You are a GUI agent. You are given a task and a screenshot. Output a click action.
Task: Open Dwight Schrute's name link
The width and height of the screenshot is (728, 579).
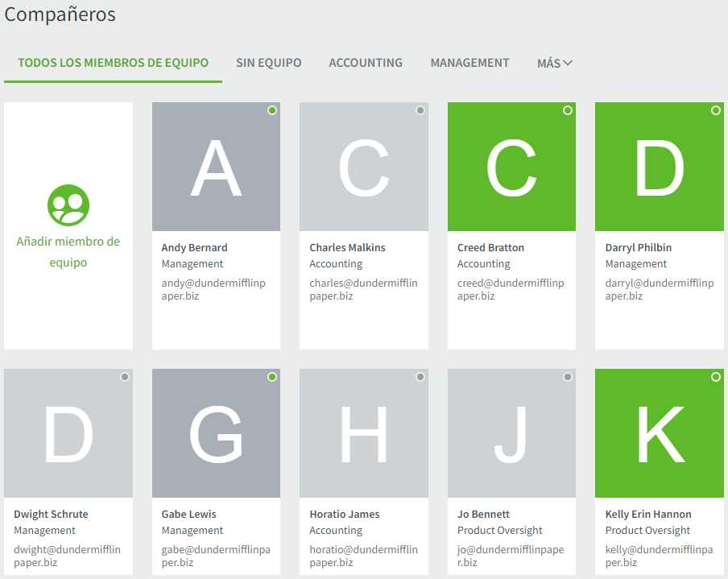point(51,515)
